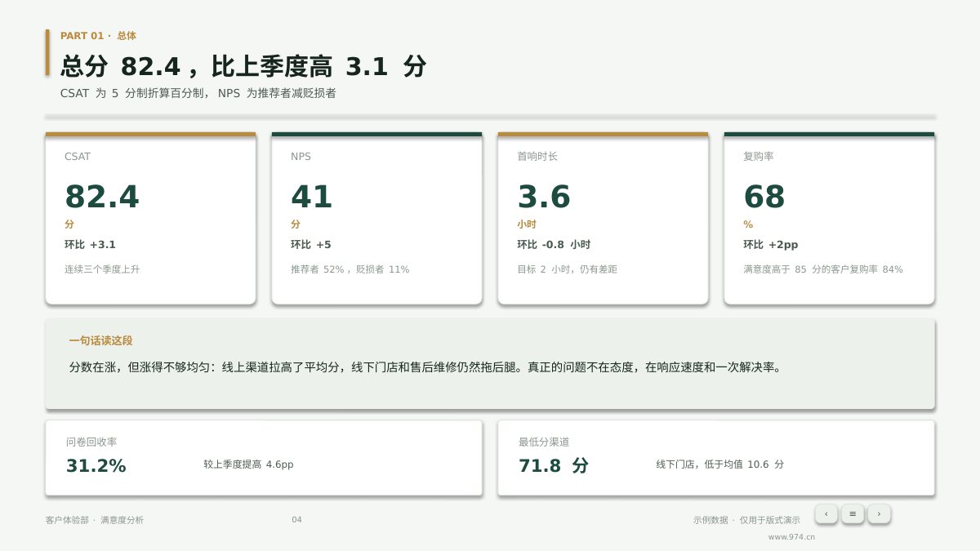Click the 'NPS' card label
The image size is (980, 551).
(x=301, y=156)
